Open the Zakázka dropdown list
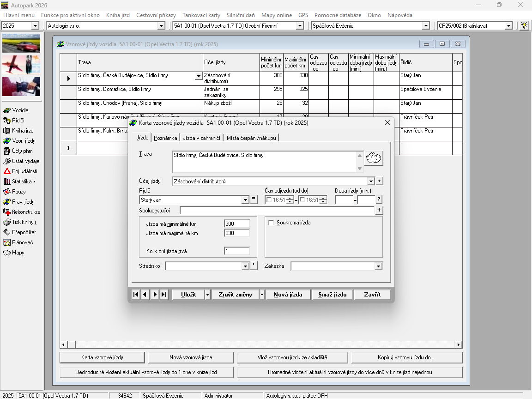The image size is (532, 399). [378, 266]
